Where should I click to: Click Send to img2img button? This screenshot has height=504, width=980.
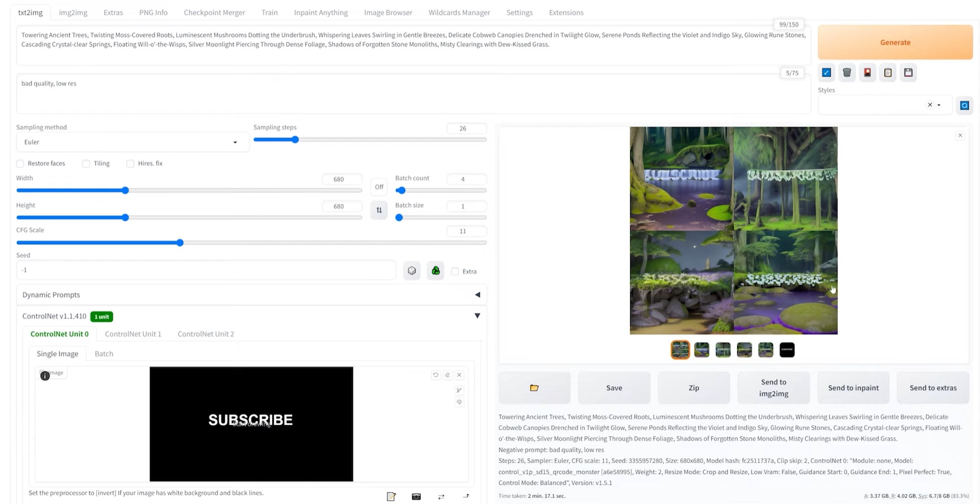tap(773, 387)
